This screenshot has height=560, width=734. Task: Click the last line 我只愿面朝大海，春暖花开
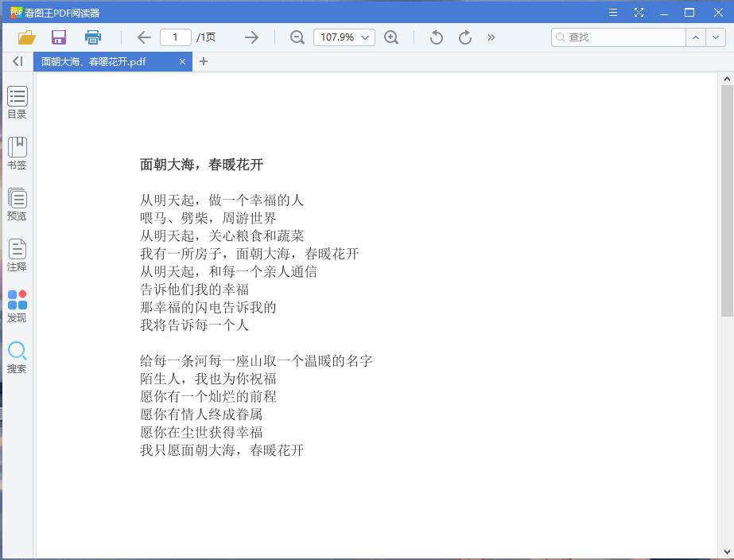[222, 450]
